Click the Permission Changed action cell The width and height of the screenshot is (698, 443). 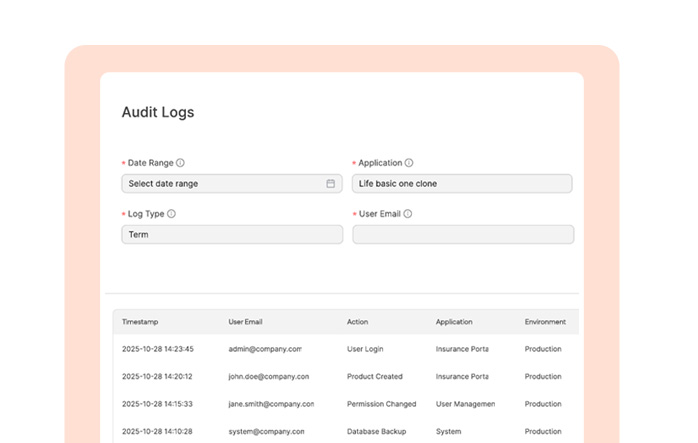(381, 404)
